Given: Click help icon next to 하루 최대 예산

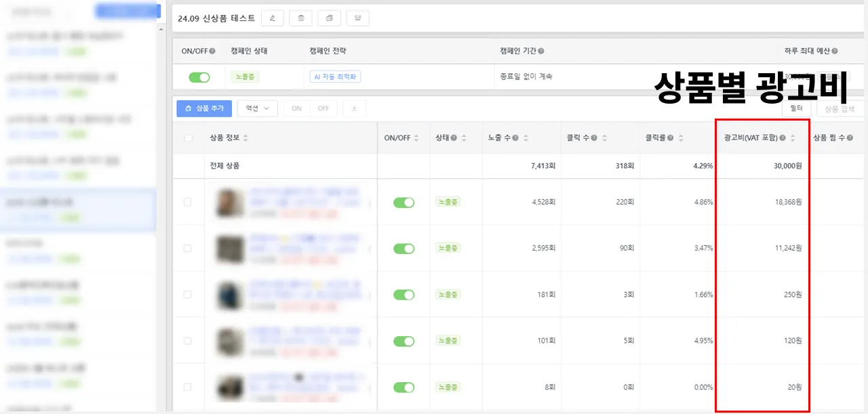Looking at the screenshot, I should (x=834, y=51).
